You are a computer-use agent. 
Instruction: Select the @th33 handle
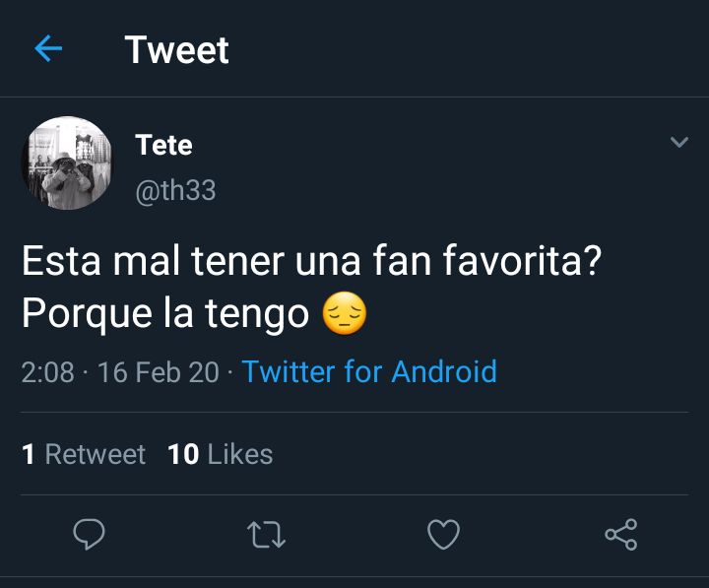175,190
